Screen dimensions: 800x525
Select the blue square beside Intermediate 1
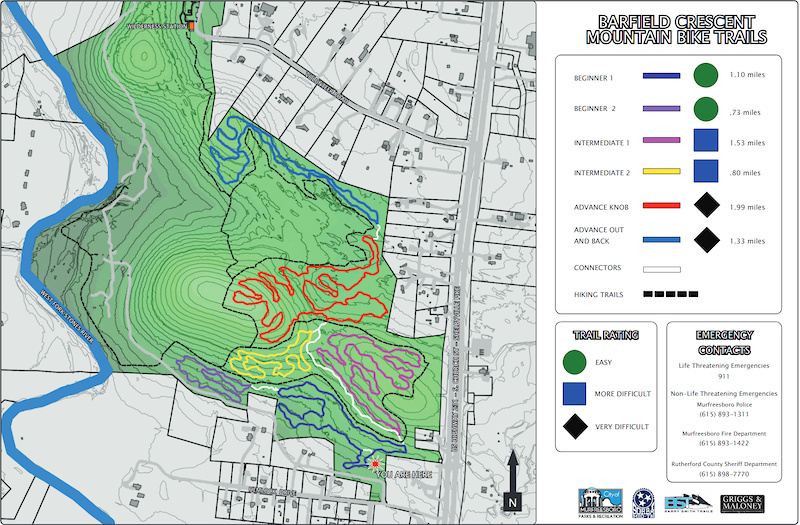tap(707, 140)
